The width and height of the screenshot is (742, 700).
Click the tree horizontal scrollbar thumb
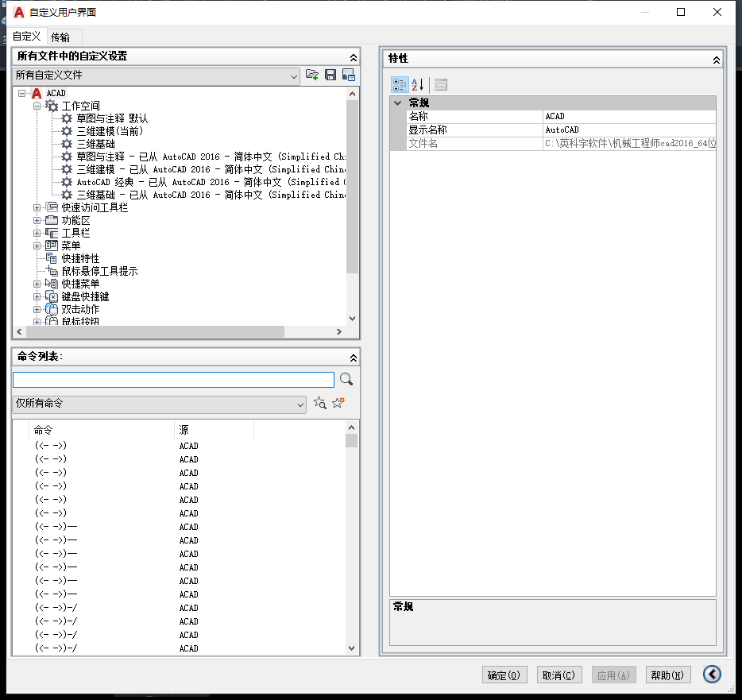coord(155,332)
